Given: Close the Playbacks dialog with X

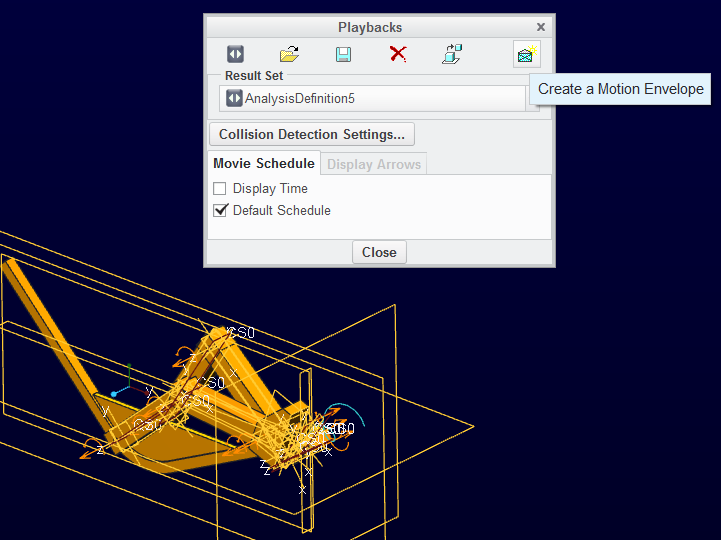Looking at the screenshot, I should [541, 27].
